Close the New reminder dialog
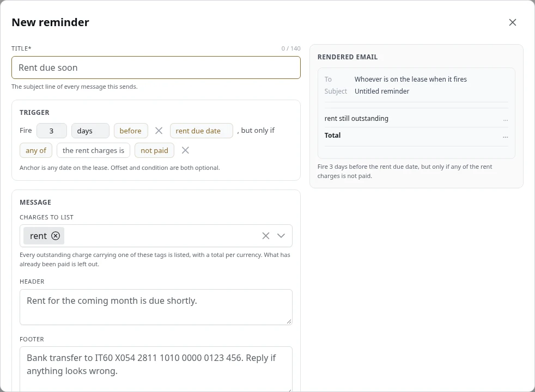Viewport: 535px width, 392px height. (512, 22)
